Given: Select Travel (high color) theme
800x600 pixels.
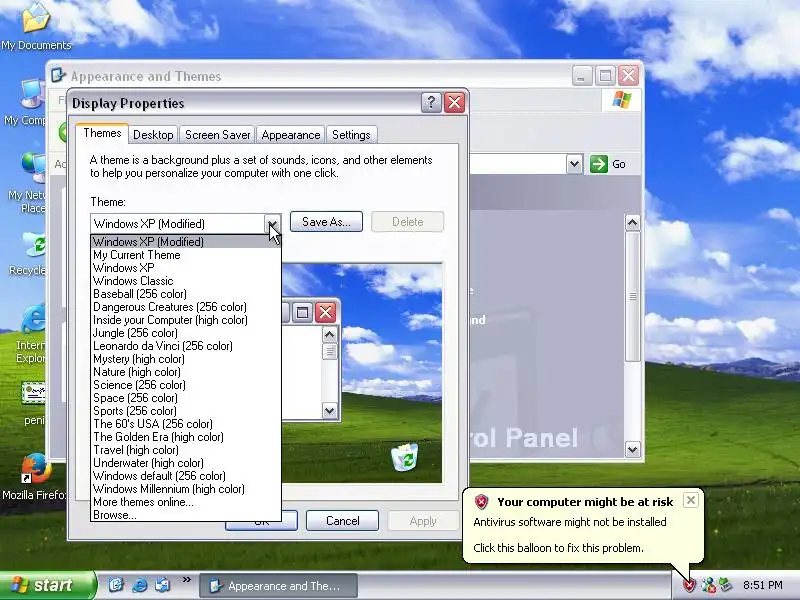Looking at the screenshot, I should coord(186,450).
